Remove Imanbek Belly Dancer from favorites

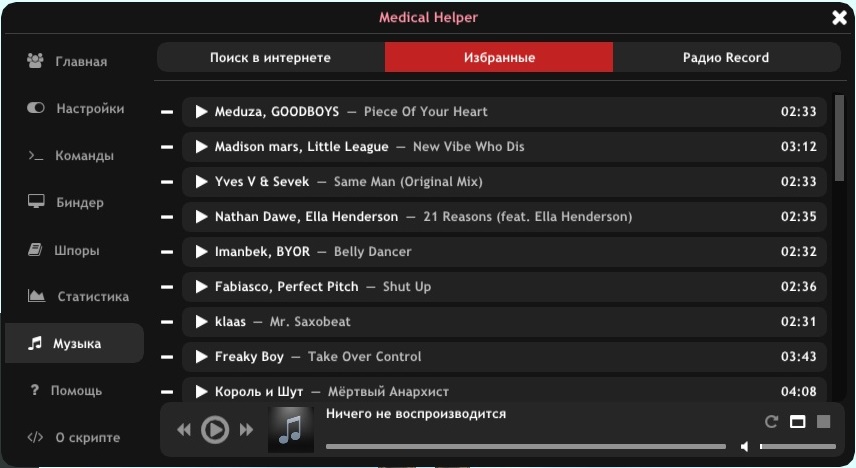coord(167,252)
